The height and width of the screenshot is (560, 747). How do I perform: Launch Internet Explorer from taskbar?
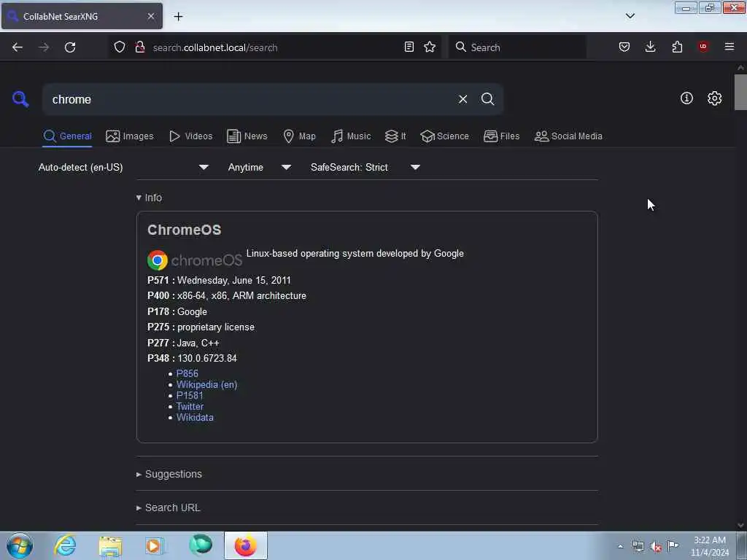point(65,545)
